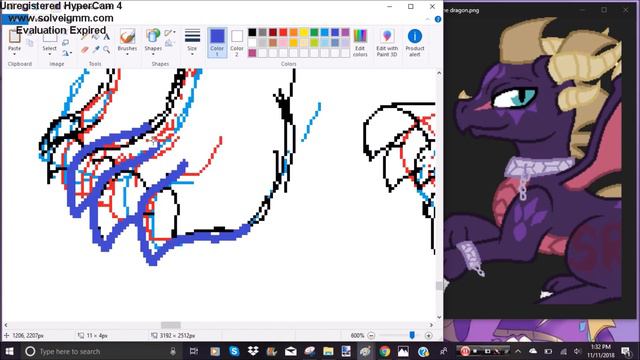Activate Color 1 foreground selector
This screenshot has height=360, width=640.
tap(217, 42)
